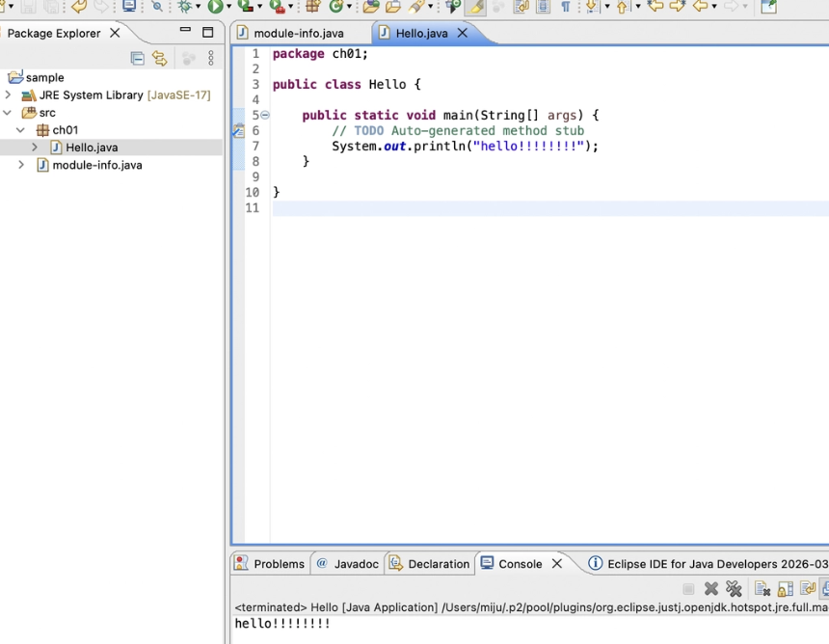Click the Open Type folder icon
829x644 pixels.
click(x=371, y=7)
